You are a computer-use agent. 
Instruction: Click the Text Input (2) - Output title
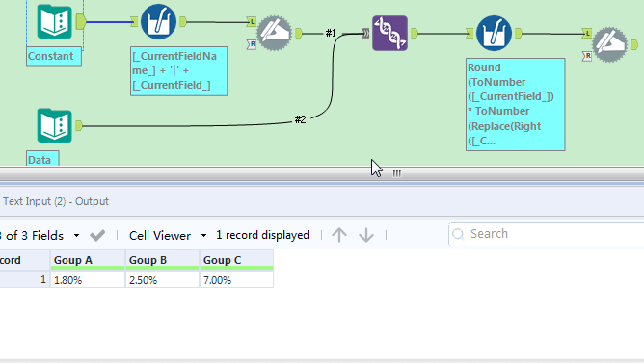coord(56,201)
